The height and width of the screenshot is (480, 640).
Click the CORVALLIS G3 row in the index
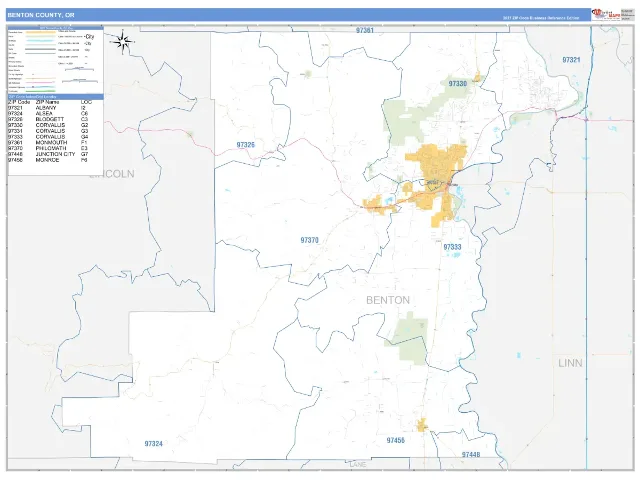[x=56, y=131]
